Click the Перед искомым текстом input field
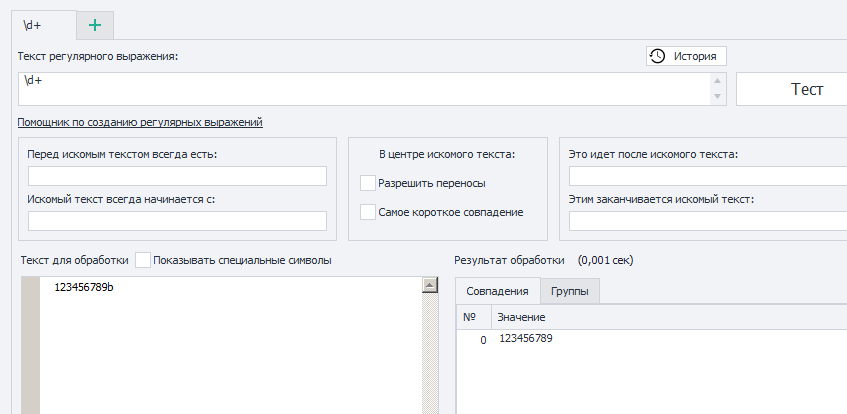The height and width of the screenshot is (414, 847). [178, 176]
